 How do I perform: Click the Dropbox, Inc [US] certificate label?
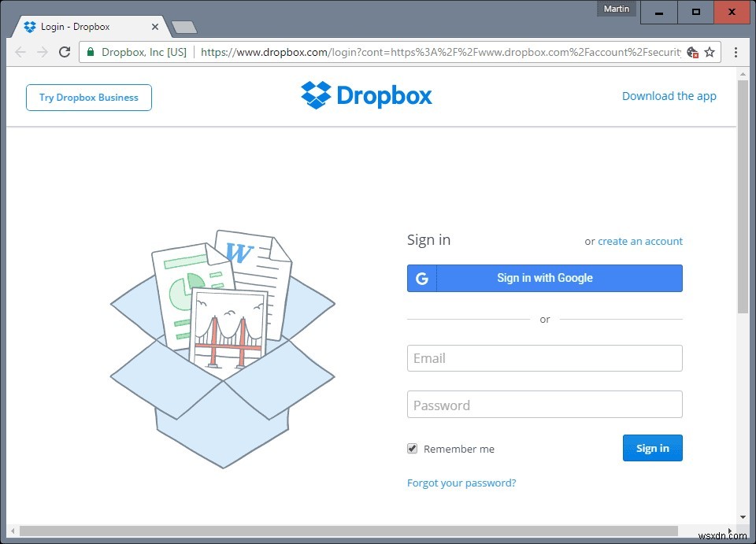click(x=143, y=52)
